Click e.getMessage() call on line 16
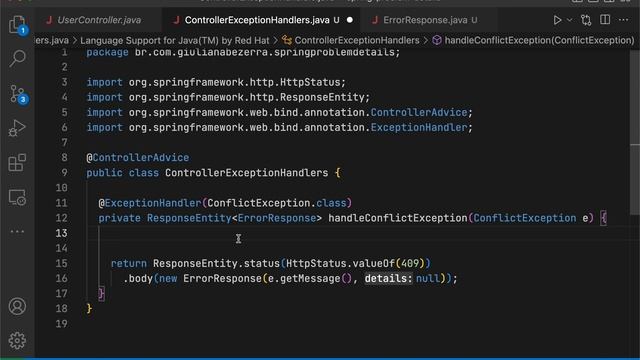 [310, 278]
